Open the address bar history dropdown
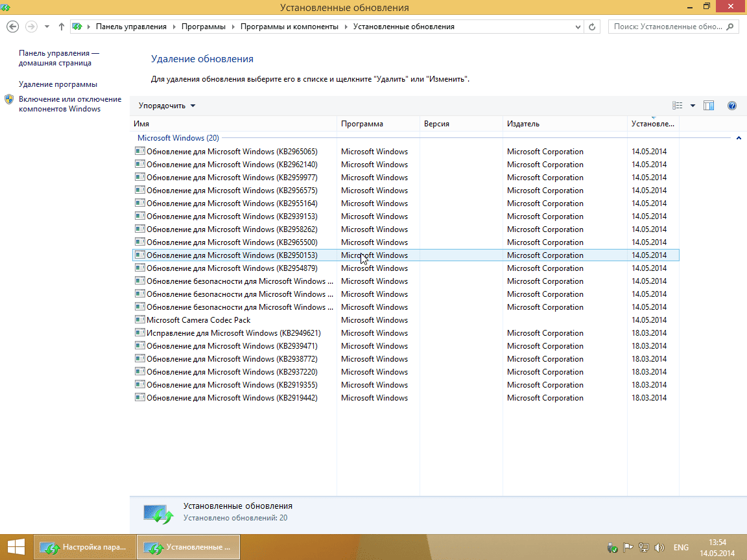 click(x=578, y=27)
